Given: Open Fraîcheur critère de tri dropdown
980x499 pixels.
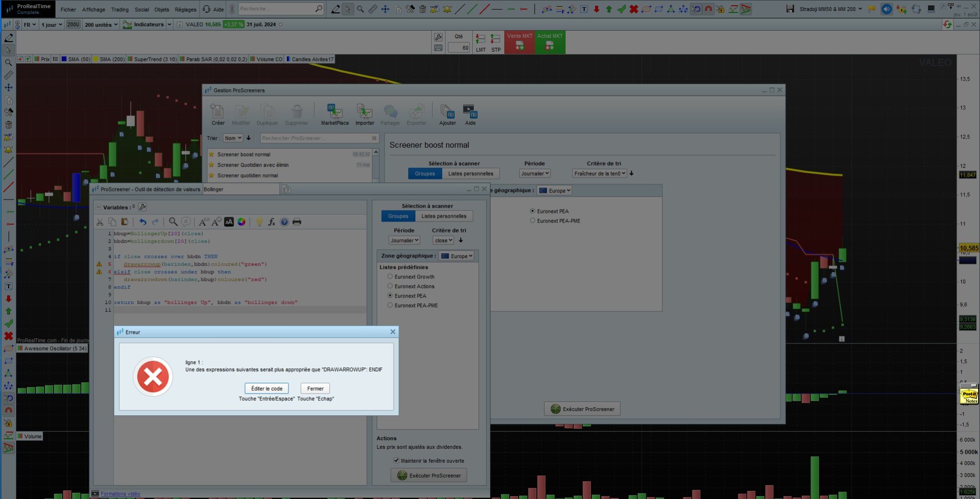Looking at the screenshot, I should (600, 174).
